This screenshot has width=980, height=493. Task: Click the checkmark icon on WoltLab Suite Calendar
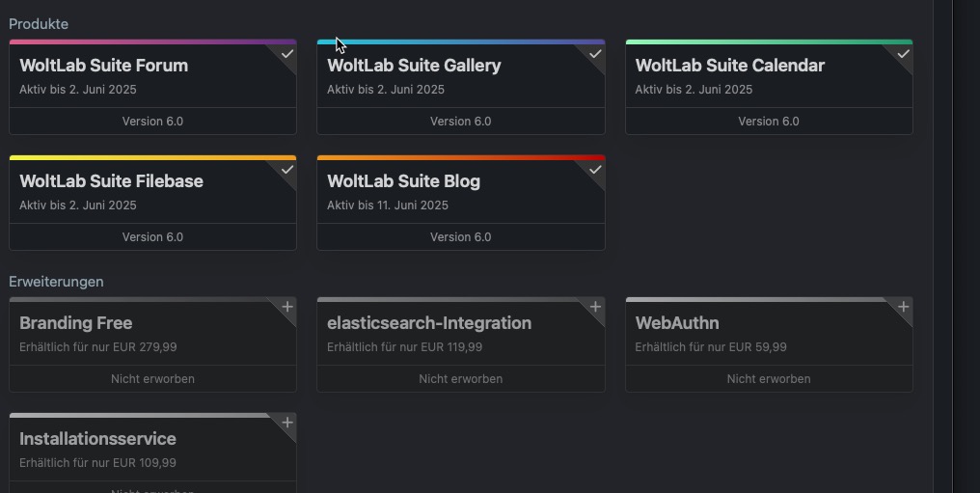click(903, 54)
